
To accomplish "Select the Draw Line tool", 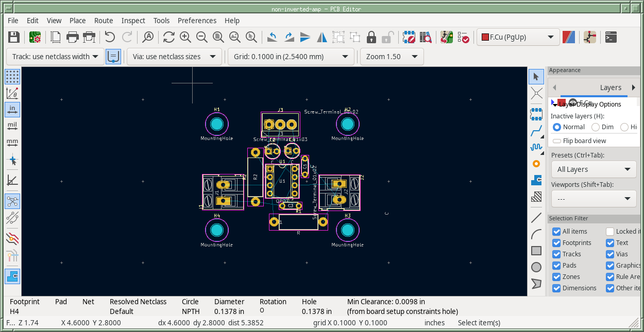I will tap(536, 218).
